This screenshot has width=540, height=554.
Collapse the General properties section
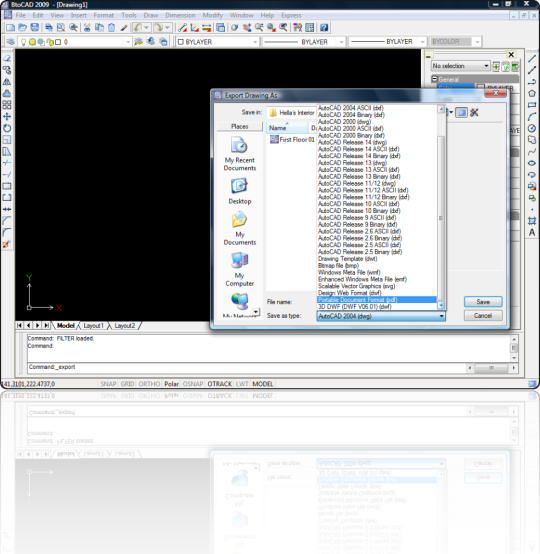click(x=435, y=79)
